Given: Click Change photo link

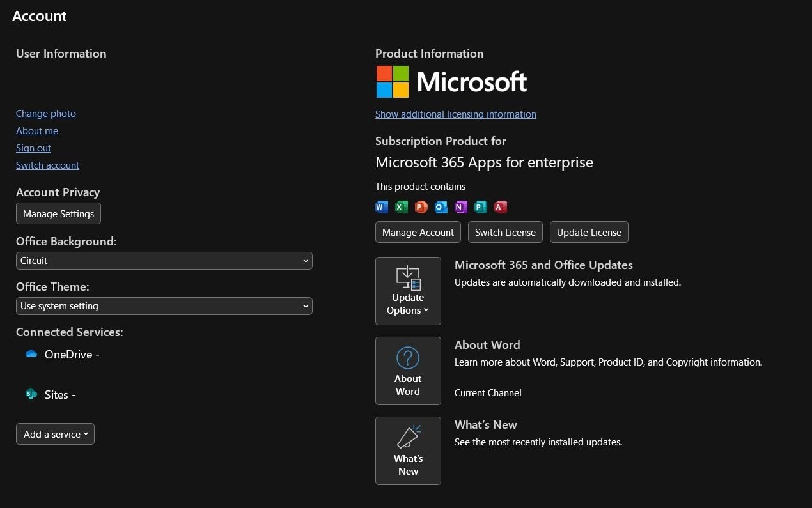Looking at the screenshot, I should (45, 113).
